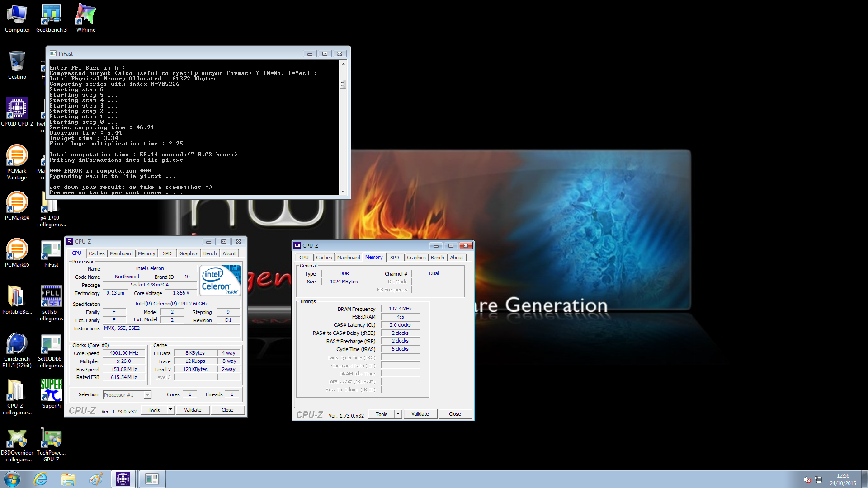Open PortableBe... folder icon
868x488 pixels.
point(17,300)
